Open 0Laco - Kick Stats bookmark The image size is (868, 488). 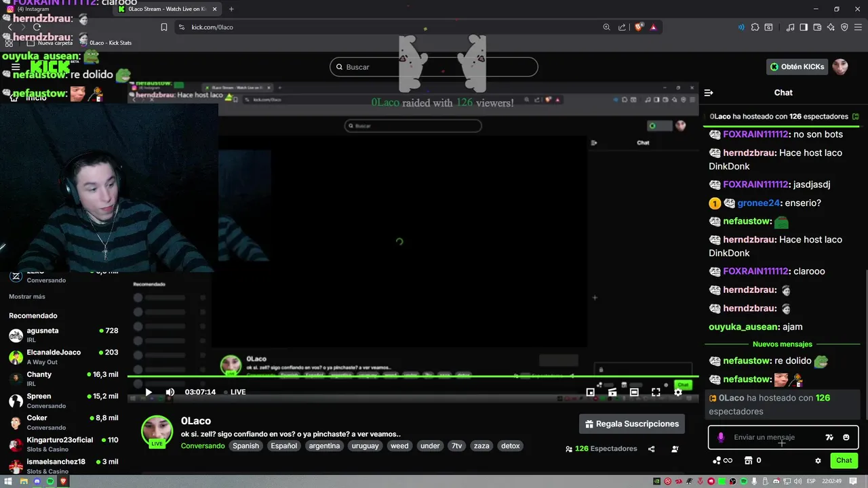coord(106,43)
